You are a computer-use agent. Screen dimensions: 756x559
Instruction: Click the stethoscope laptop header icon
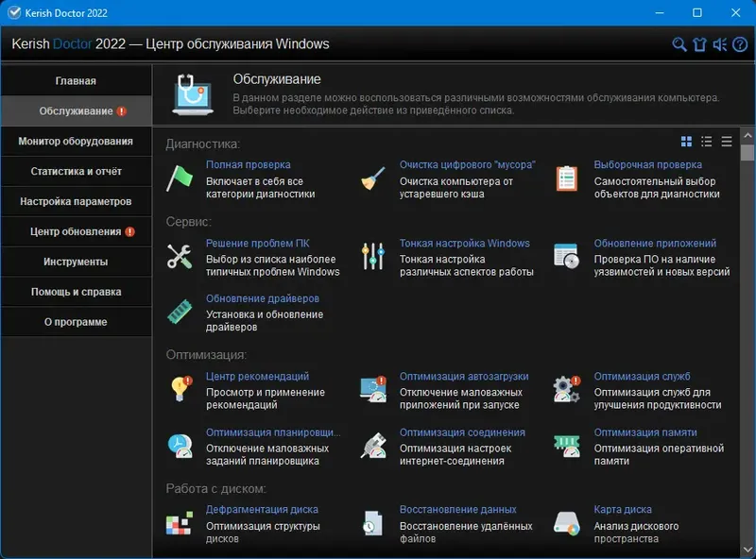coord(193,94)
